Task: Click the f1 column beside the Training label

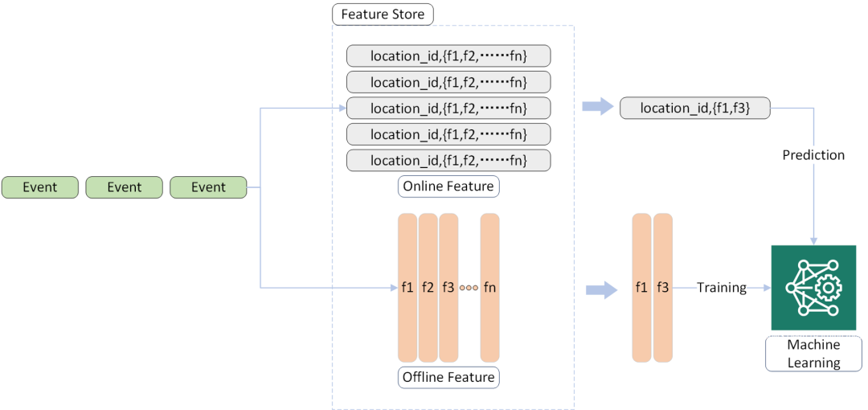Action: click(641, 288)
